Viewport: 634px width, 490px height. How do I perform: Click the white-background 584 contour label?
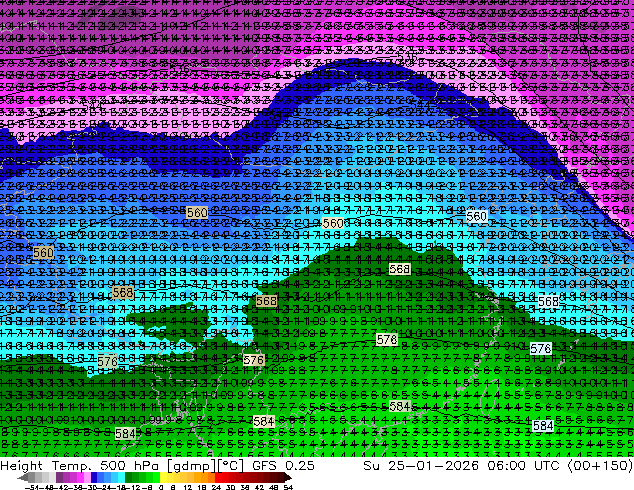543,425
